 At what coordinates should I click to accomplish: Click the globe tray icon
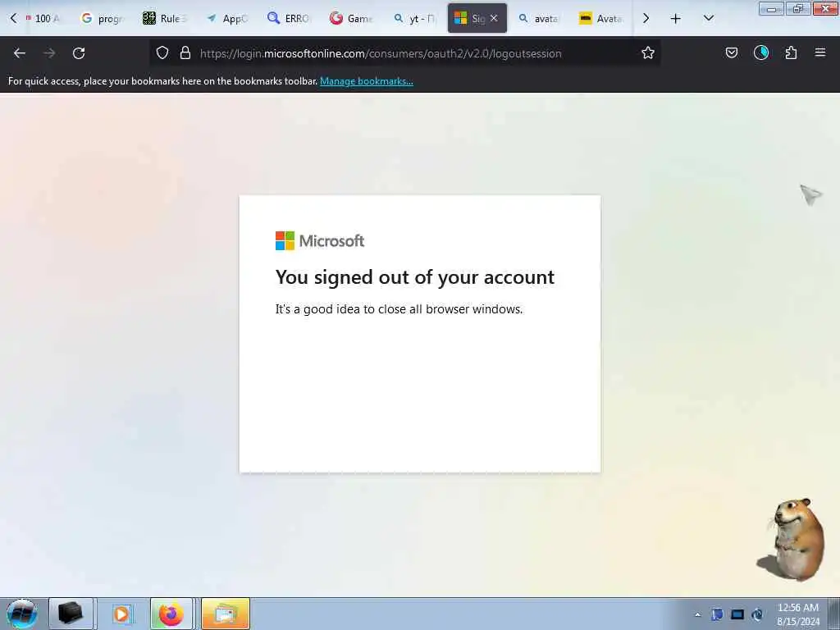tap(757, 614)
